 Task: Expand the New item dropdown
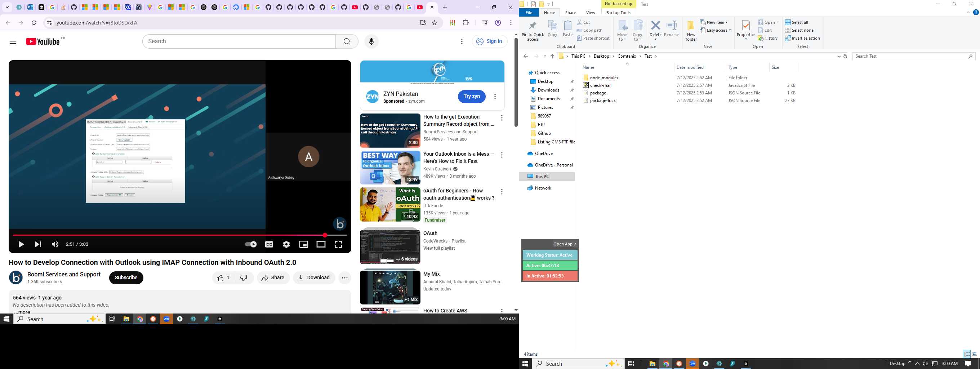(714, 22)
